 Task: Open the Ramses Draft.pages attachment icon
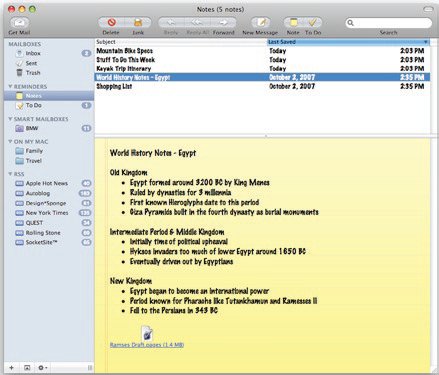pos(147,333)
